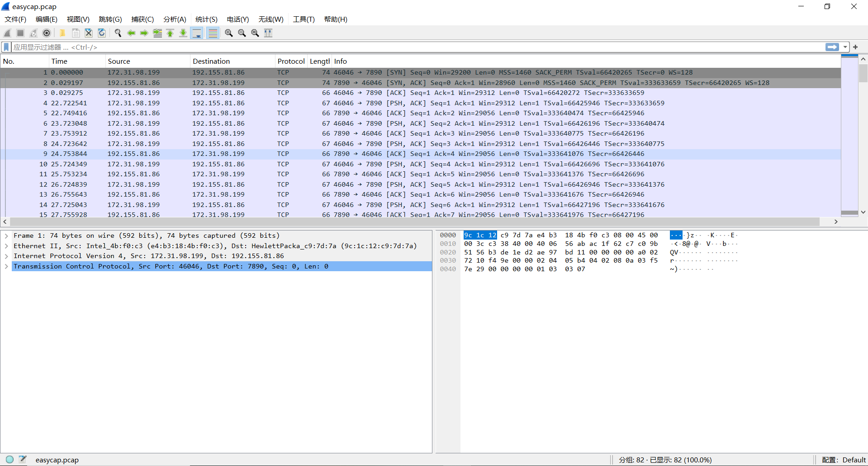Select packet 4 at time 22.722541
Image resolution: width=868 pixels, height=466 pixels.
421,103
